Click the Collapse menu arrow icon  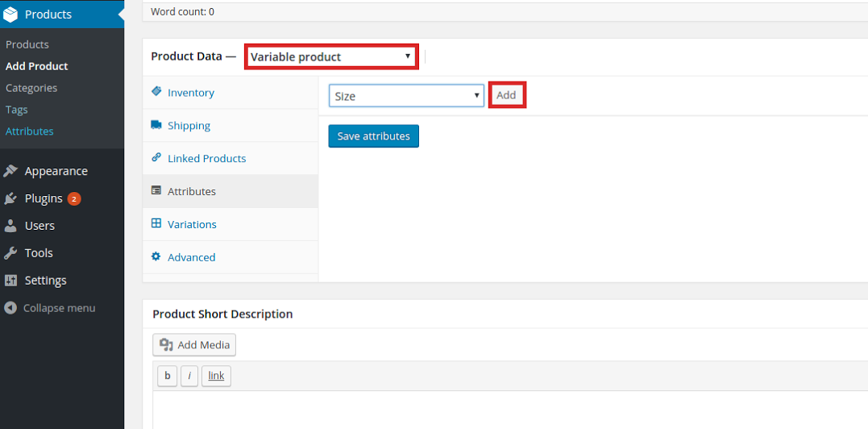pyautogui.click(x=10, y=308)
